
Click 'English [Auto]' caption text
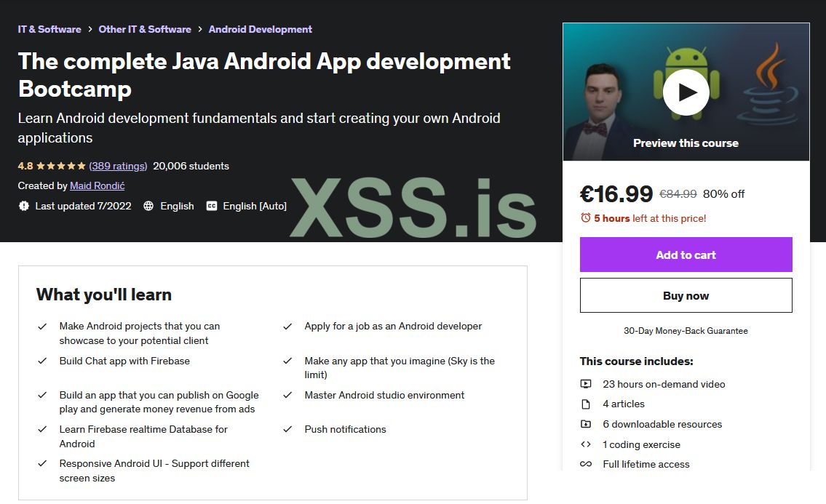[255, 206]
